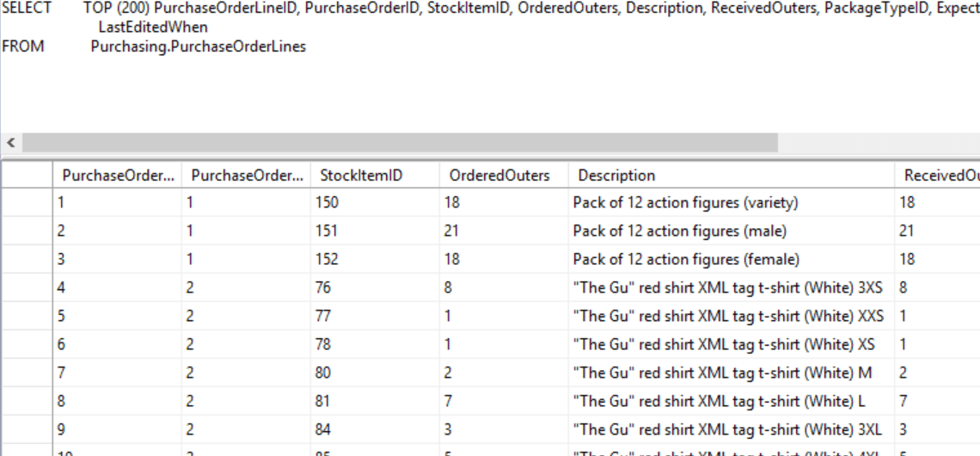Click the SELECT keyword in the query
This screenshot has height=456, width=980.
pyautogui.click(x=27, y=9)
